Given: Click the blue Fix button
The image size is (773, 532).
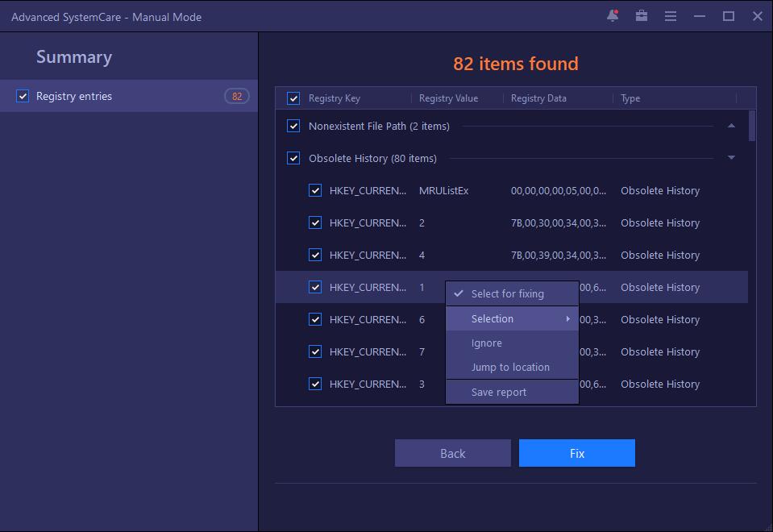Looking at the screenshot, I should pos(577,453).
